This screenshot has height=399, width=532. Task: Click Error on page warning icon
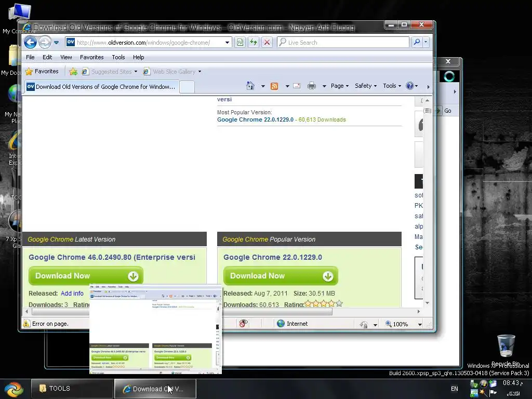pos(26,324)
